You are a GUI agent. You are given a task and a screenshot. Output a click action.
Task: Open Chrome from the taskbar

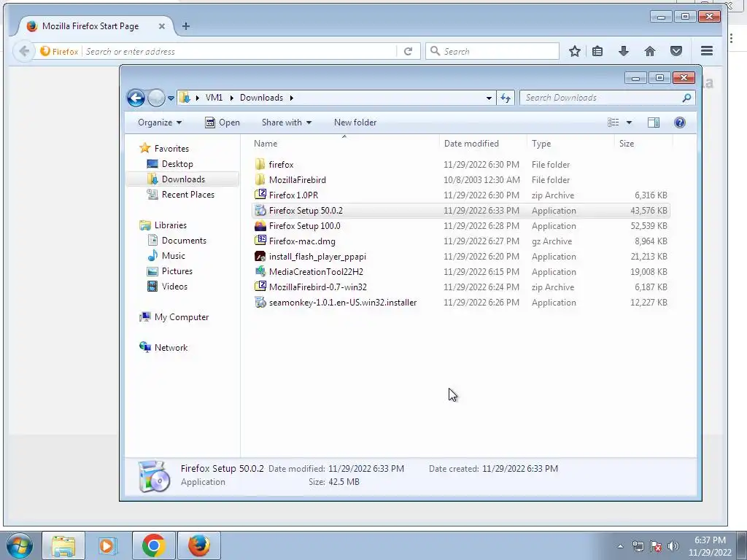153,545
